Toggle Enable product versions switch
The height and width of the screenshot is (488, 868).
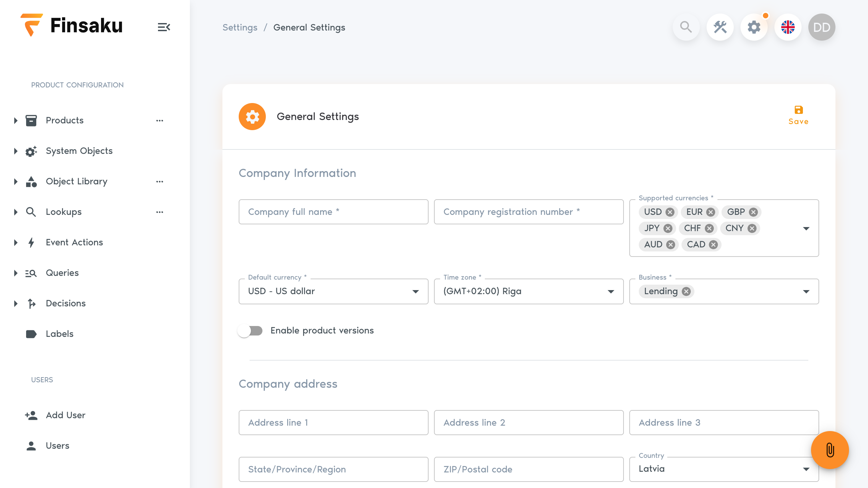click(250, 331)
